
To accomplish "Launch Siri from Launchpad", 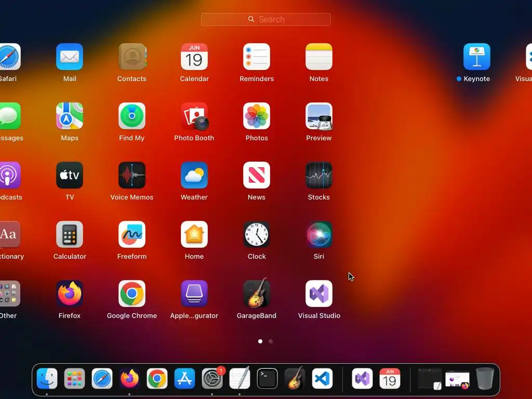I will tap(319, 234).
